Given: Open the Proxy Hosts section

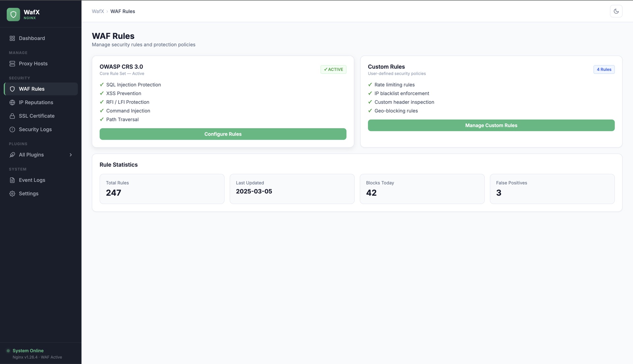Looking at the screenshot, I should click(33, 64).
